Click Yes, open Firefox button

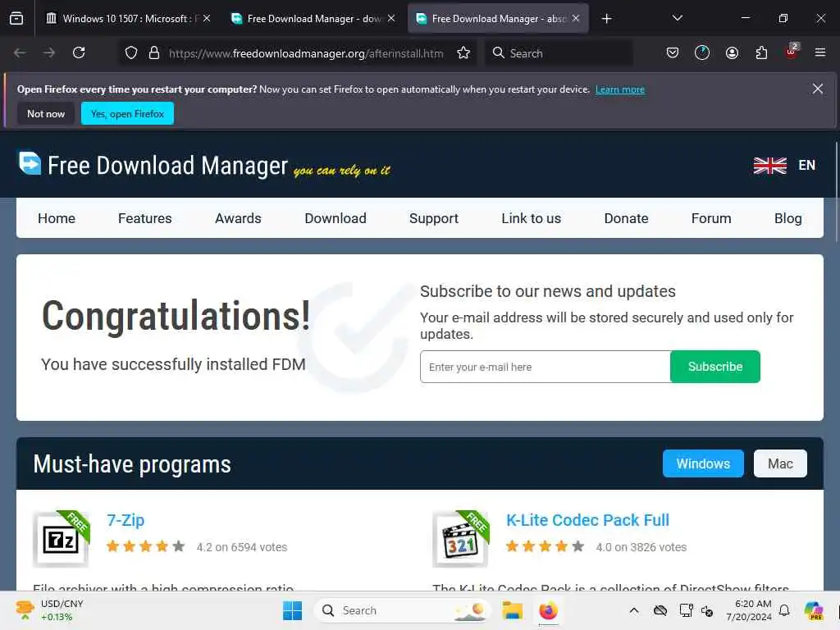point(127,113)
